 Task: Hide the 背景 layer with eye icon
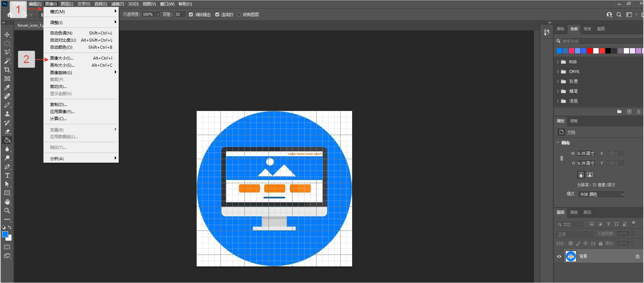click(x=559, y=256)
